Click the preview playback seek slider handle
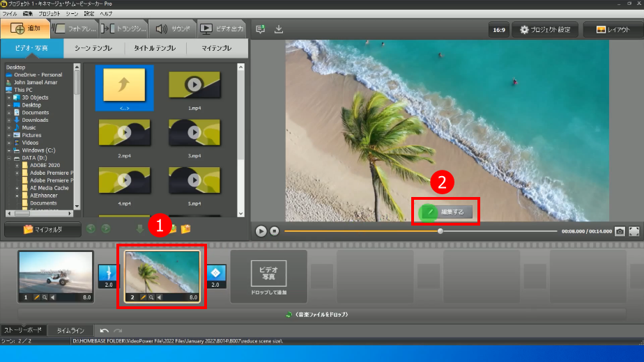This screenshot has height=362, width=644. pos(440,231)
